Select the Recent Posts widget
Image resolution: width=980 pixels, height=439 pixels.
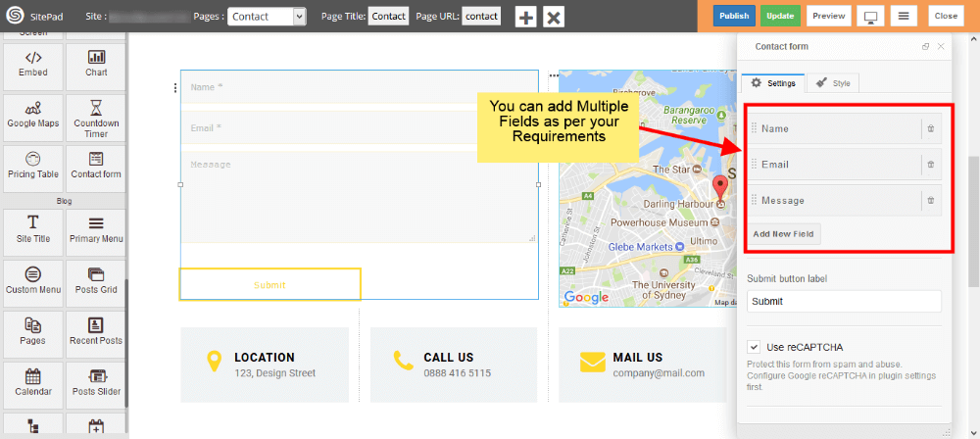tap(96, 334)
